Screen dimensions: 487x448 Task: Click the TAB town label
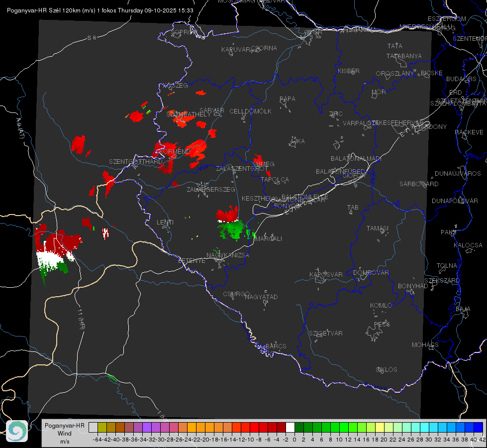click(x=353, y=208)
